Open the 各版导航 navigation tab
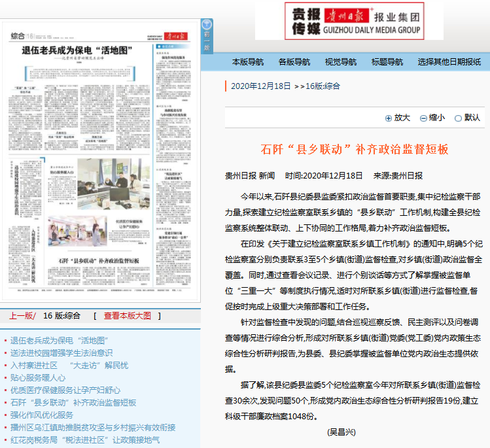The height and width of the screenshot is (448, 490). coord(294,62)
